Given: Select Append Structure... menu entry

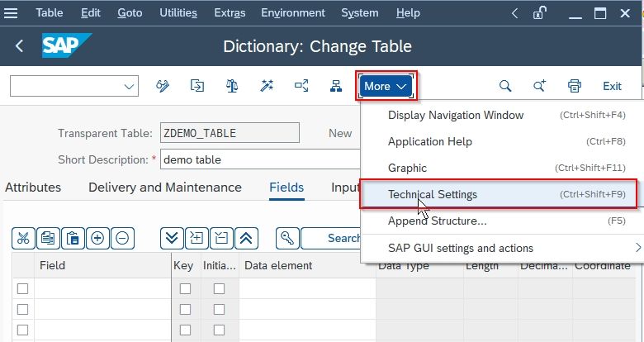Looking at the screenshot, I should [502, 221].
